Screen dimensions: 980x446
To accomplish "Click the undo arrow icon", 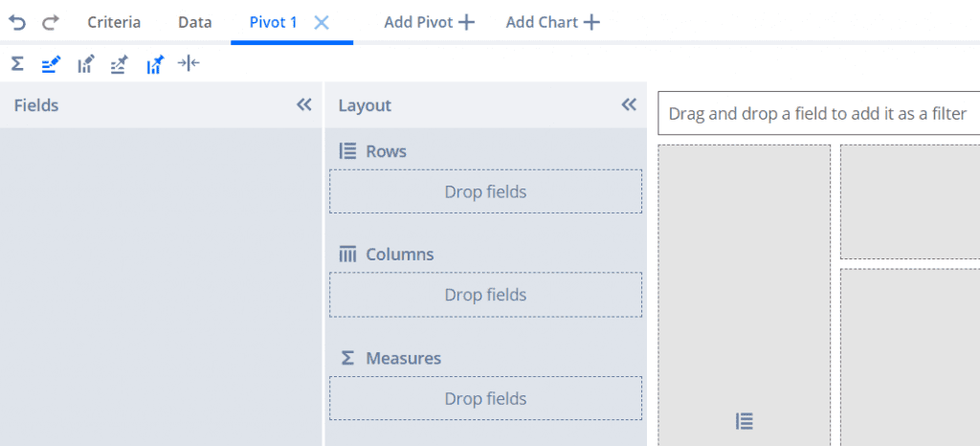I will [17, 22].
